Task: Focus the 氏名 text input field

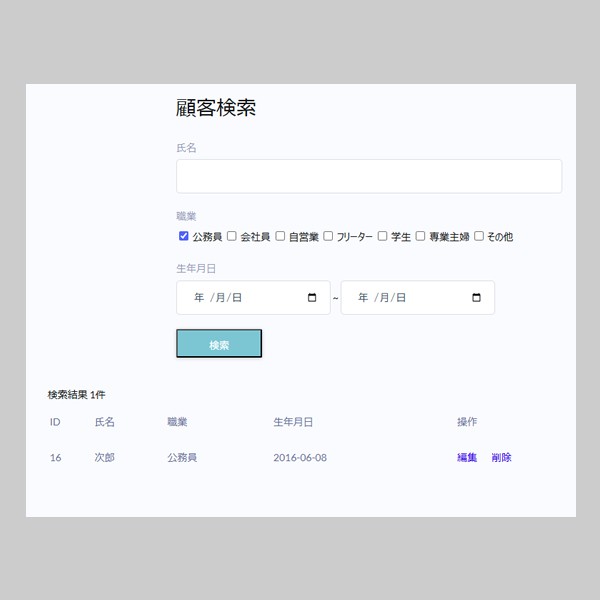Action: 368,176
